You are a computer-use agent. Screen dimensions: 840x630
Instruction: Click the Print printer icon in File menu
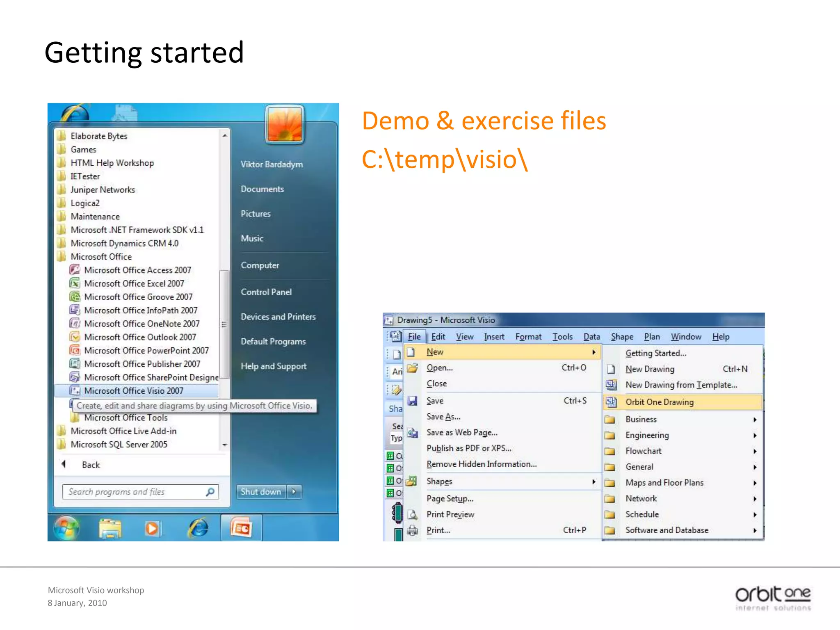tap(412, 530)
